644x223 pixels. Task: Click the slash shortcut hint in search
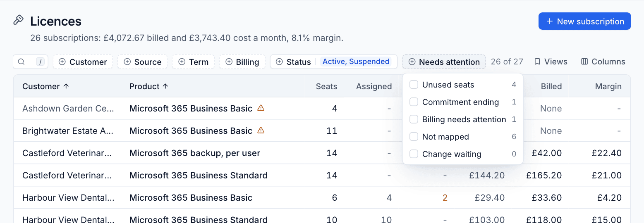pyautogui.click(x=40, y=62)
